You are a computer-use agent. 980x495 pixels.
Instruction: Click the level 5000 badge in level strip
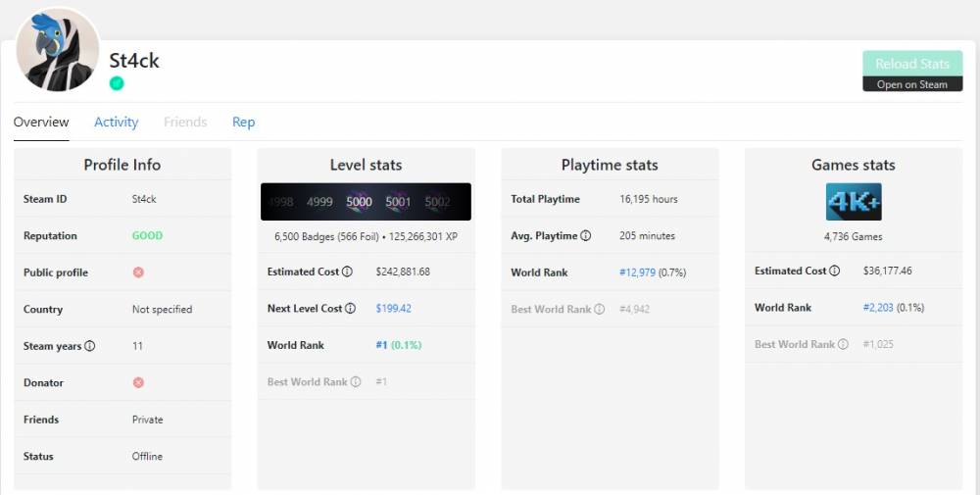point(359,202)
